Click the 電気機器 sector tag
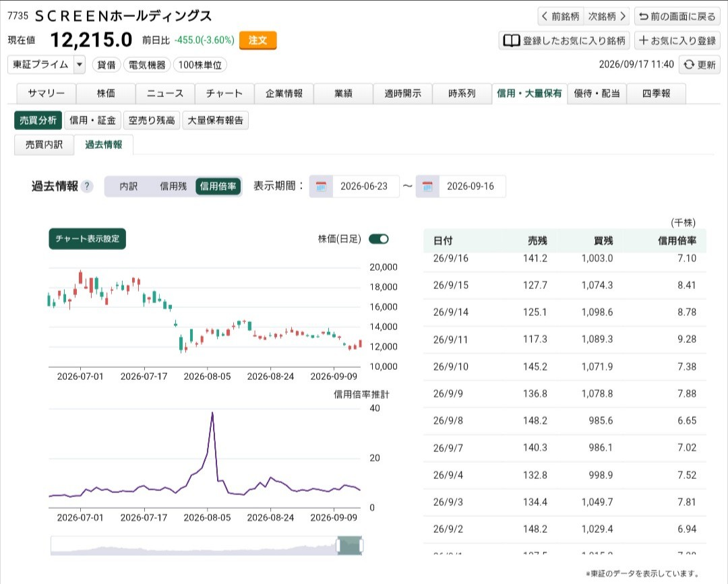Viewport: 728px width, 584px height. pos(147,65)
